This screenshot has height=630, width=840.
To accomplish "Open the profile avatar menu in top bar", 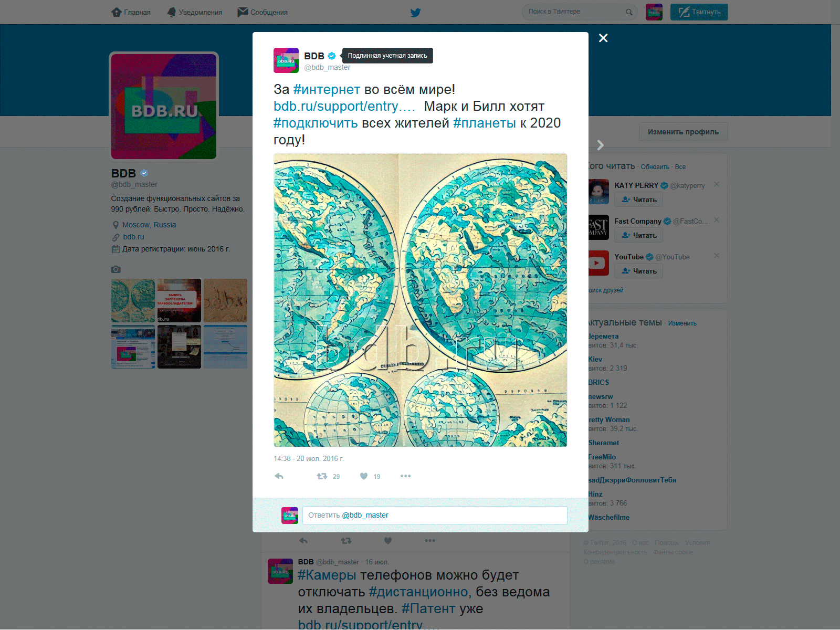I will coord(654,12).
